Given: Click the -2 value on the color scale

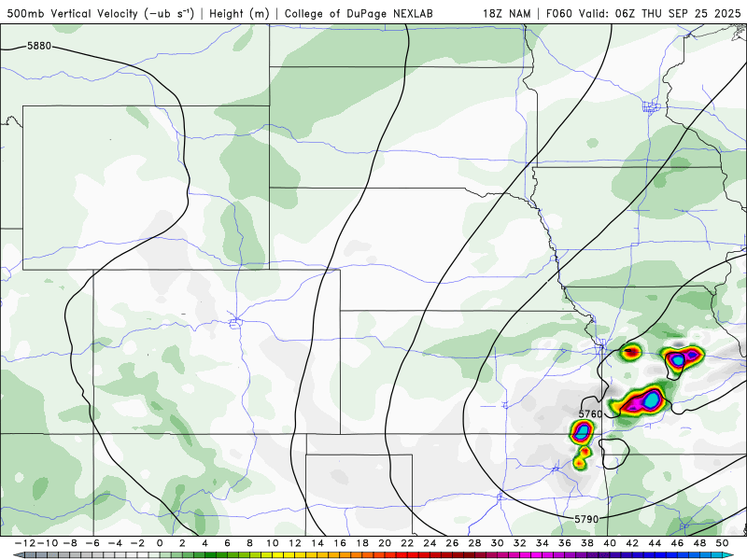Looking at the screenshot, I should click(137, 543).
